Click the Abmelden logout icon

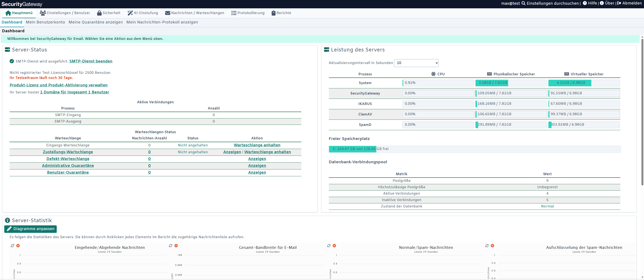point(619,3)
